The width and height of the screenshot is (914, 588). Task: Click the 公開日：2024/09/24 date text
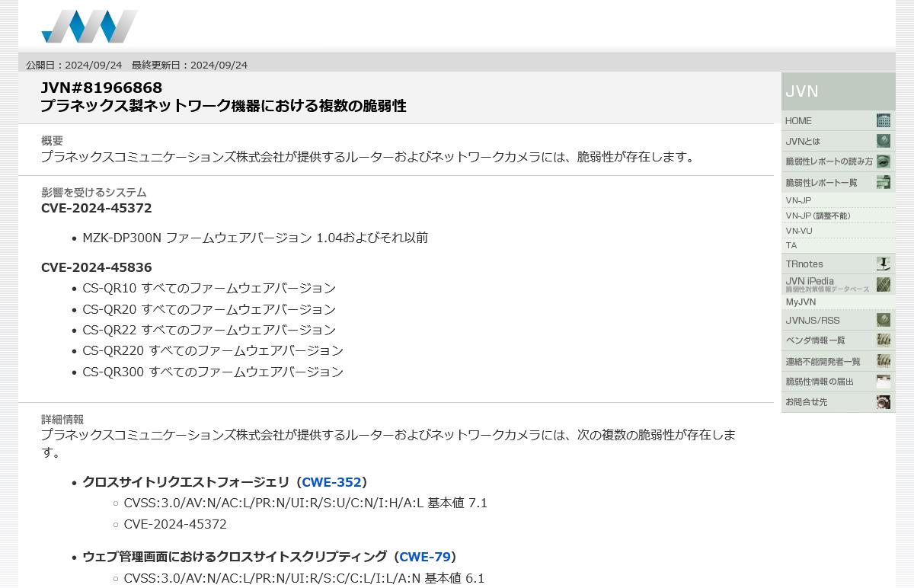click(74, 65)
